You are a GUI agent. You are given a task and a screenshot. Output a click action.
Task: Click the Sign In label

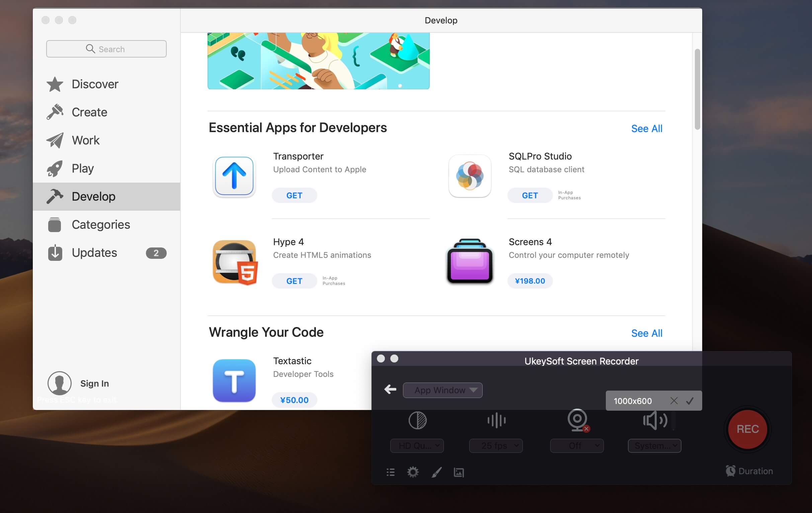94,384
